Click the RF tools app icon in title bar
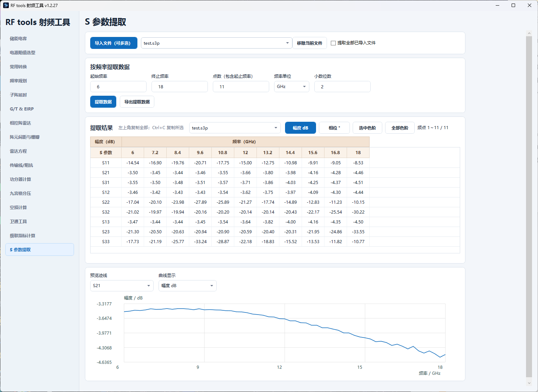 pyautogui.click(x=6, y=5)
